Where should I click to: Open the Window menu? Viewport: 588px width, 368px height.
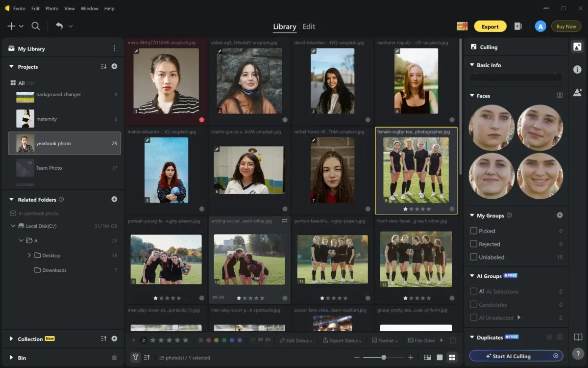point(89,8)
